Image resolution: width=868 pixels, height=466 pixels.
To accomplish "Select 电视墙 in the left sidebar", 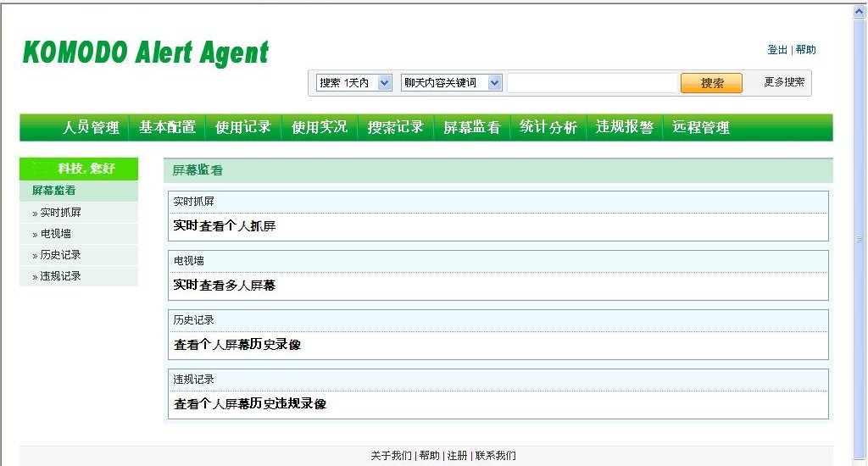I will pos(55,234).
